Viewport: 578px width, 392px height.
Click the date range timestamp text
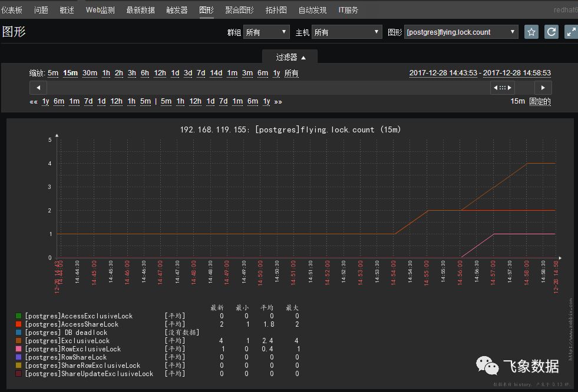coord(480,73)
